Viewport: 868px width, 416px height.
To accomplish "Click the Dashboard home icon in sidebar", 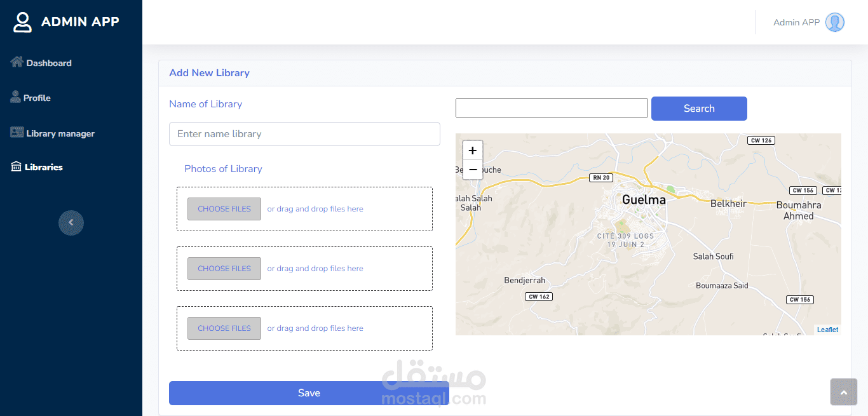I will click(17, 62).
